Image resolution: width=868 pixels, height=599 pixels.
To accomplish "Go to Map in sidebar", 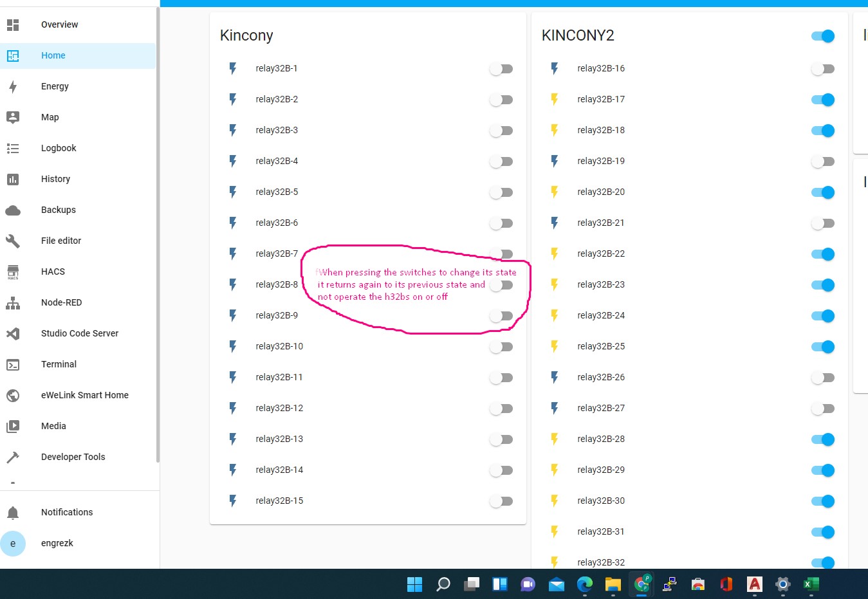I will (50, 117).
